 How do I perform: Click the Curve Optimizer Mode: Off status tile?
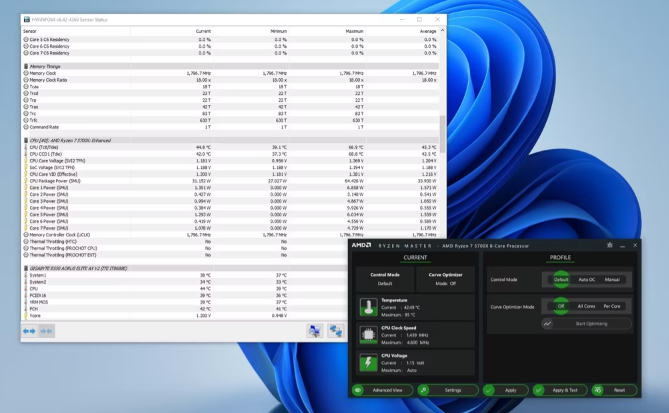coord(445,279)
